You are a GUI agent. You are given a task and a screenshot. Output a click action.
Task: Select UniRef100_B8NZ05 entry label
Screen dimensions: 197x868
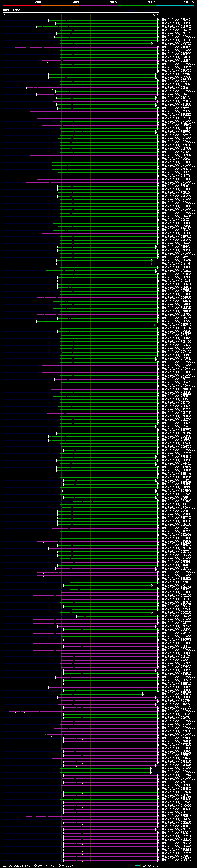coord(176,616)
